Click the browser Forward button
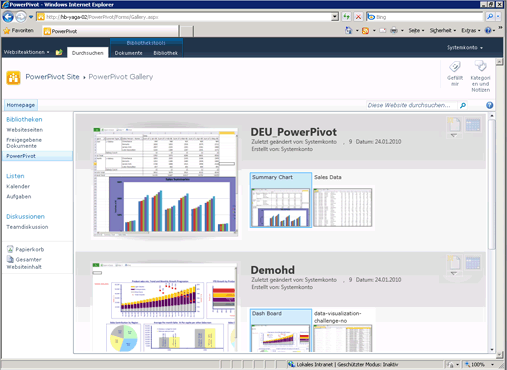507x370 pixels. tap(21, 17)
